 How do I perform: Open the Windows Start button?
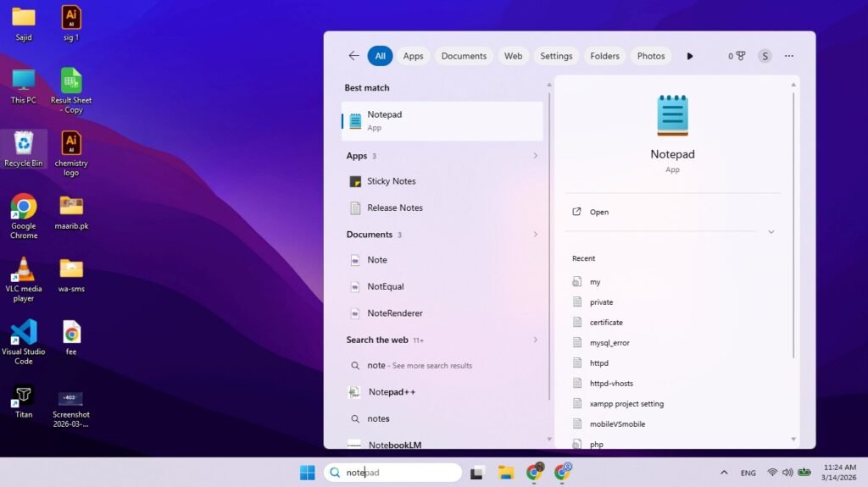[x=307, y=473]
